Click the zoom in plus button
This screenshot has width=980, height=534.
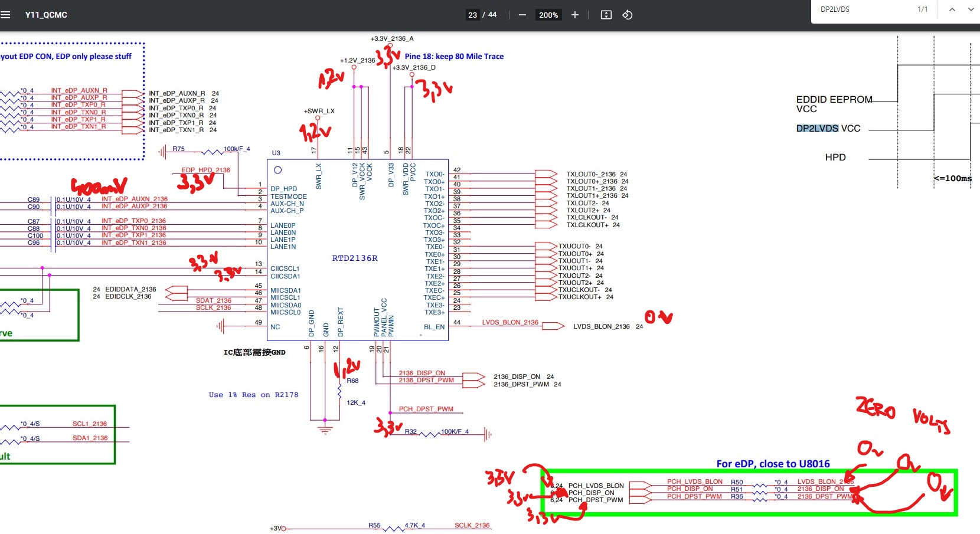coord(574,15)
